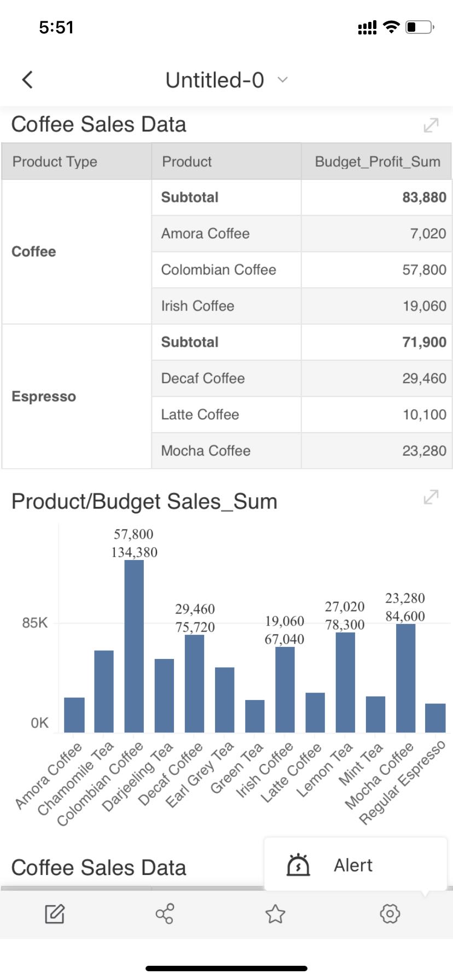Tap the Alert alarm icon
453x980 pixels.
(x=298, y=865)
